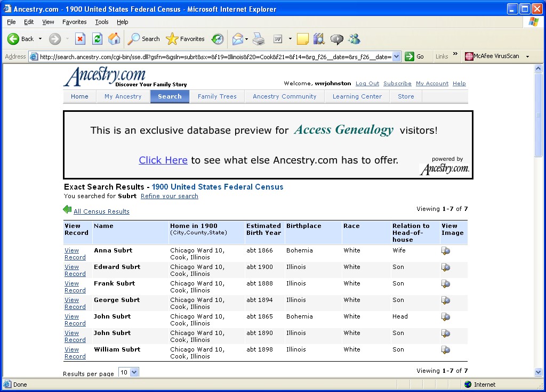Expand the Back button history dropdown
This screenshot has height=392, width=546.
coord(40,39)
